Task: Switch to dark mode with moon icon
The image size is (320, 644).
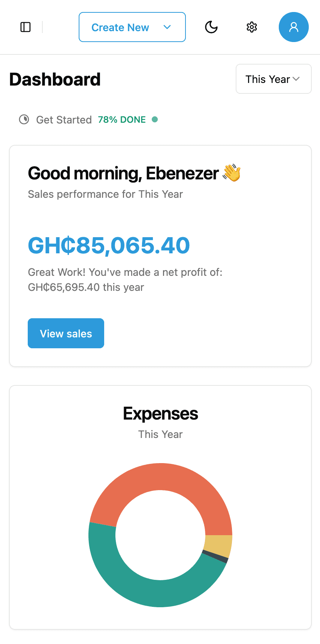Action: (211, 27)
